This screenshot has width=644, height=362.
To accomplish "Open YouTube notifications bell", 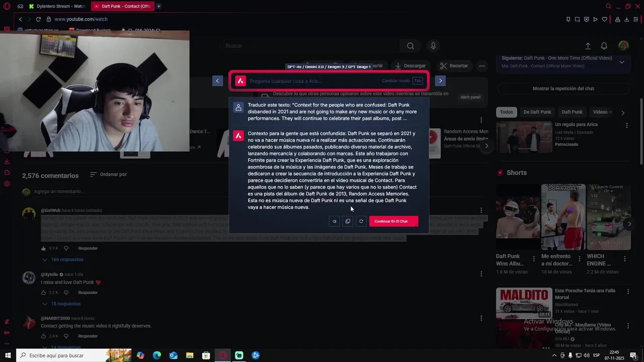I will 604,46.
